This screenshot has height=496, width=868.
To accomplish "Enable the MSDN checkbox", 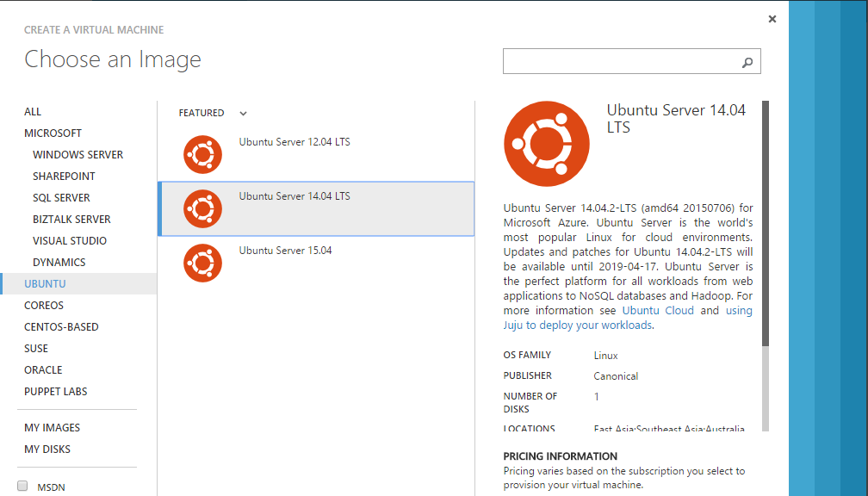I will [23, 486].
